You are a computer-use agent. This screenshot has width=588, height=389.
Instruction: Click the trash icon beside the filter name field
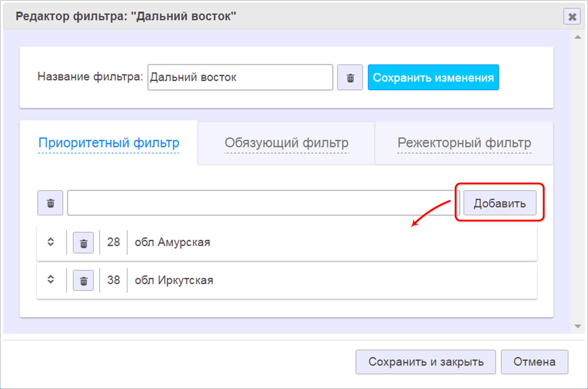350,78
